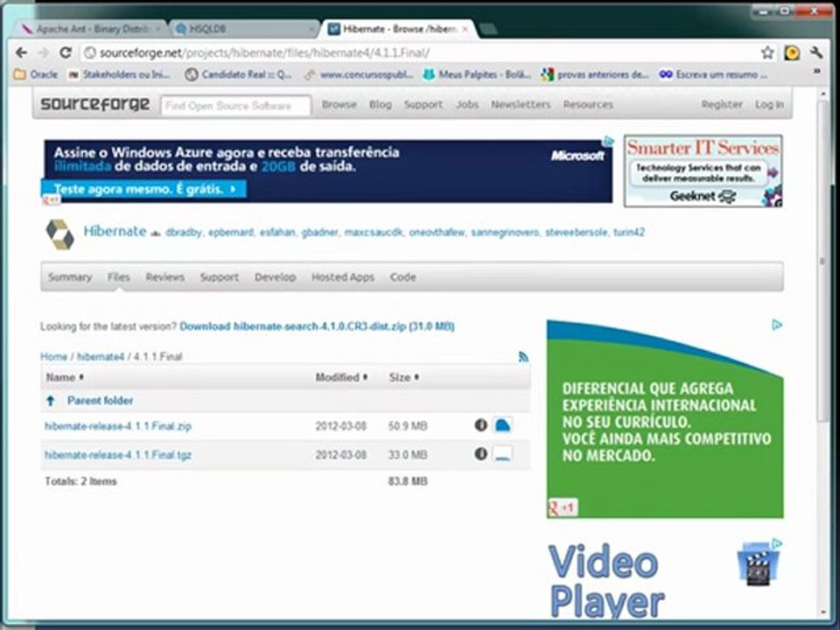Open the RSS feed icon above the file list
The image size is (840, 630).
point(523,357)
